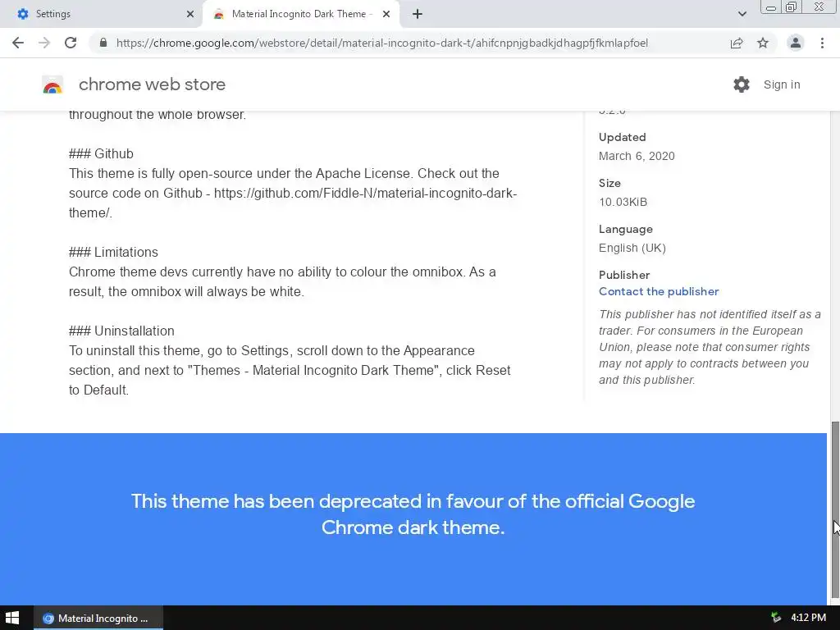
Task: Expand the tab search chevron
Action: pos(742,14)
